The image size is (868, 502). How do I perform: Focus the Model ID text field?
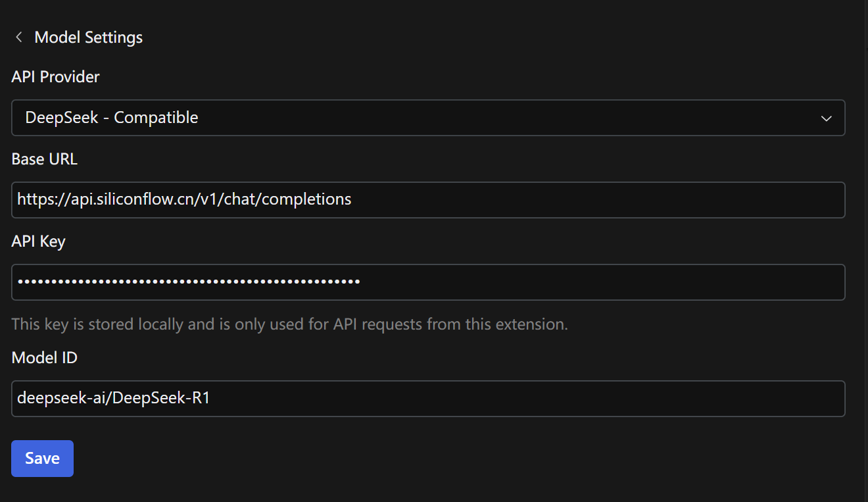[427, 399]
